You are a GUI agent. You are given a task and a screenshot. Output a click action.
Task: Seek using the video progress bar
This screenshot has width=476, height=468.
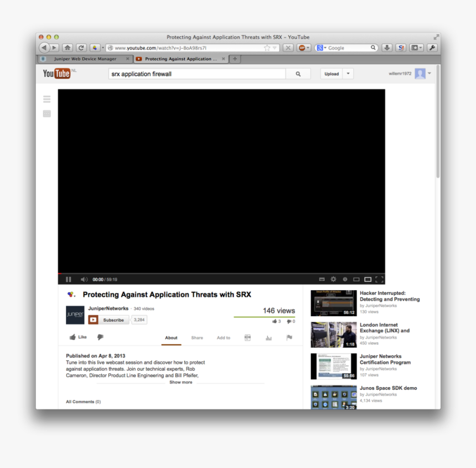221,272
